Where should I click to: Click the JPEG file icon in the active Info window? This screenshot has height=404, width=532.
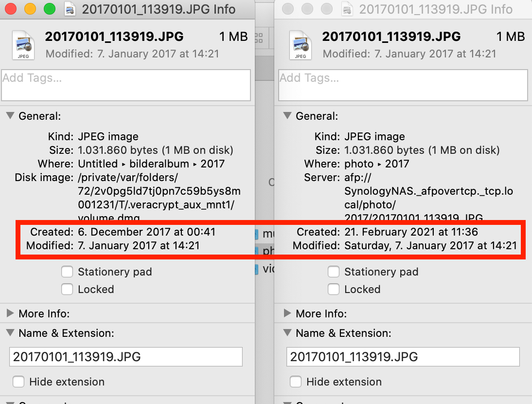click(x=23, y=45)
